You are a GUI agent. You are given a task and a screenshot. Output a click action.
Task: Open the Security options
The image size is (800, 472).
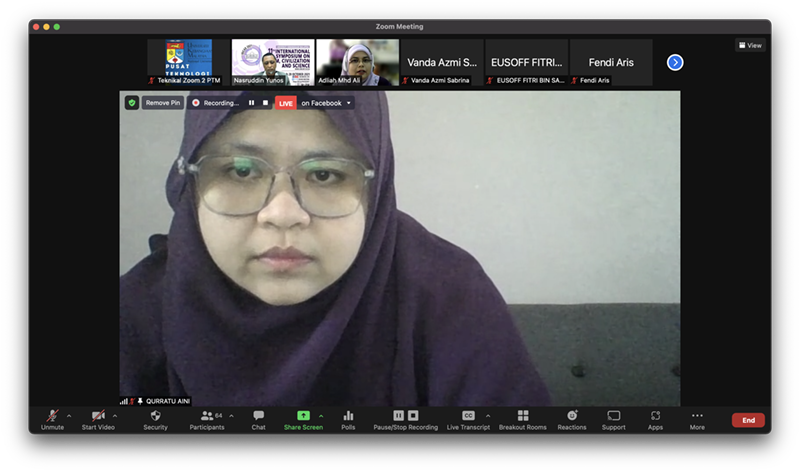[x=155, y=417]
